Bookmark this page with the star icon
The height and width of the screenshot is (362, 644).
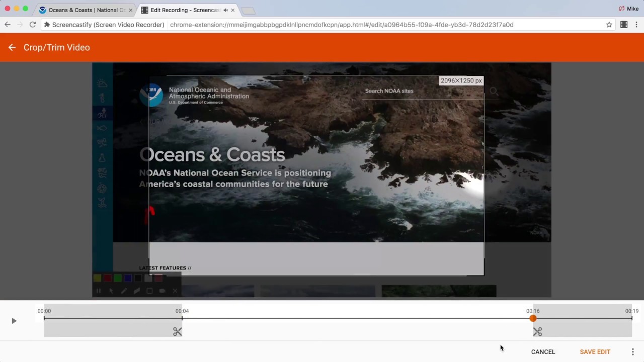pos(609,25)
